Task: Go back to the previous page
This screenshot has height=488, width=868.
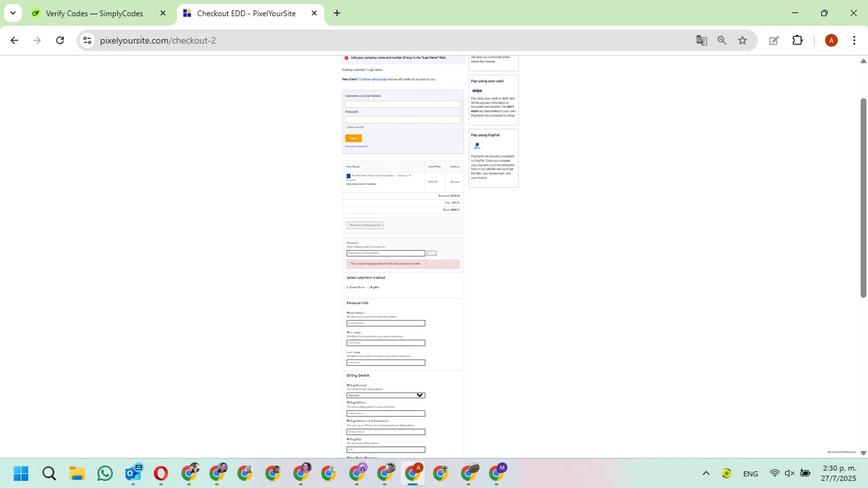Action: click(x=14, y=41)
